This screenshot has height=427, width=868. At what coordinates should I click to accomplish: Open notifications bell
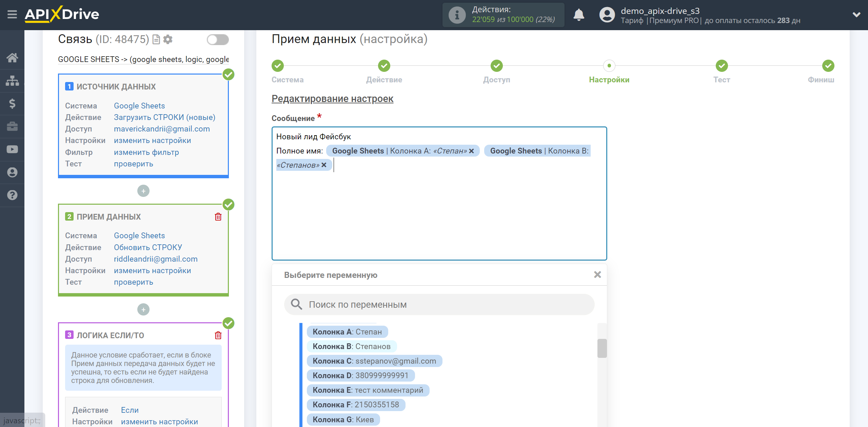tap(579, 15)
